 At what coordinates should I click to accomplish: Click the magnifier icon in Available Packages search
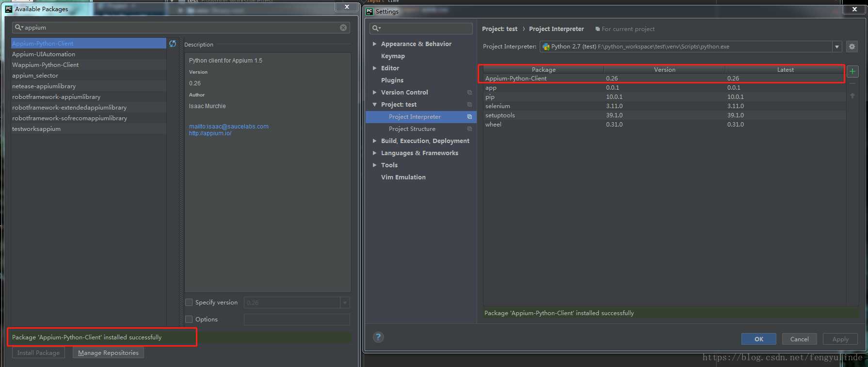[x=18, y=28]
